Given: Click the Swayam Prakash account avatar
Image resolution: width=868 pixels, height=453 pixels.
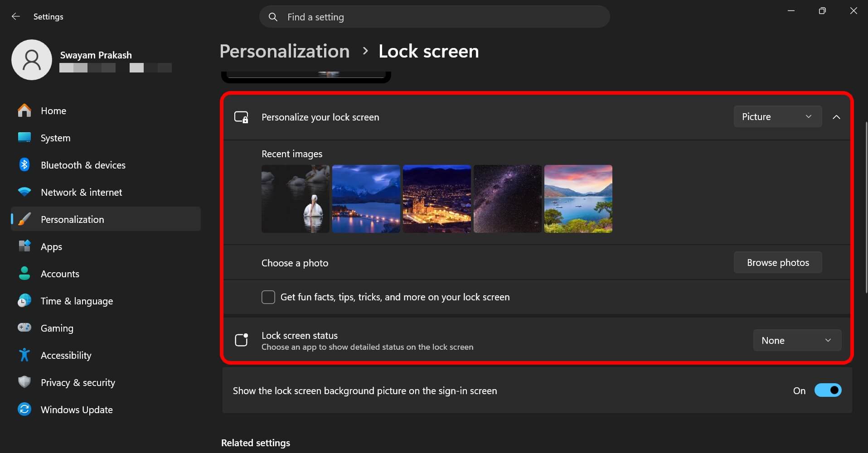Looking at the screenshot, I should [31, 59].
